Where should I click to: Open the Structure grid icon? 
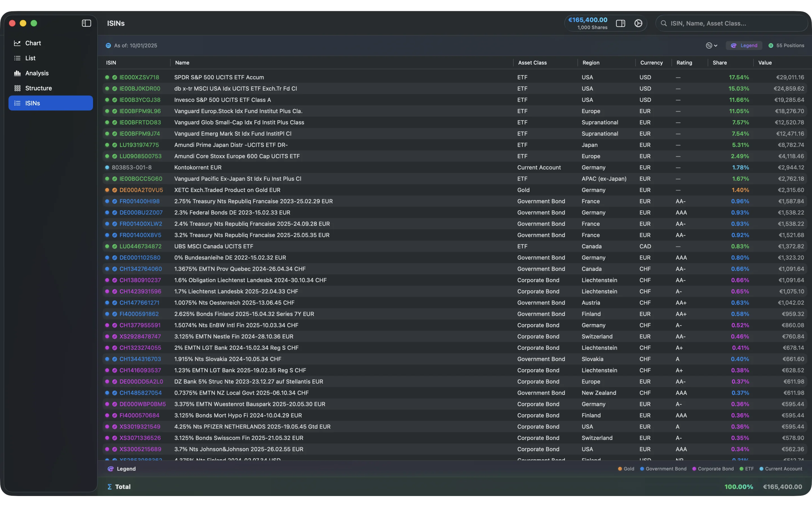pos(17,88)
